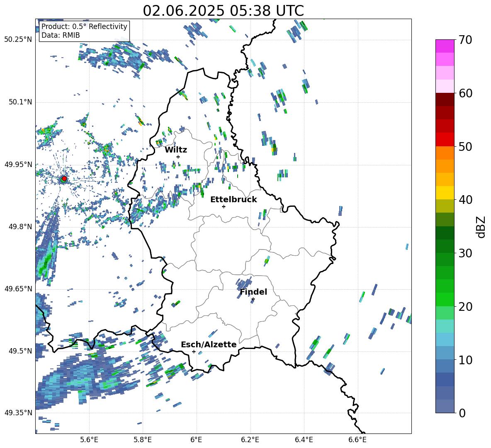Click the 5.8°E longitude label

[143, 440]
